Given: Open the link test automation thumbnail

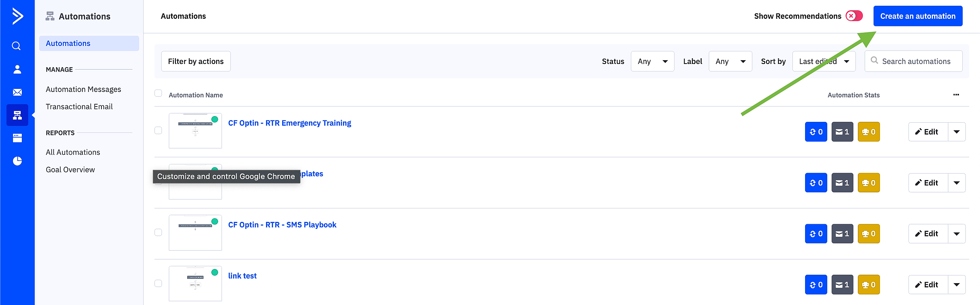Looking at the screenshot, I should (x=195, y=284).
